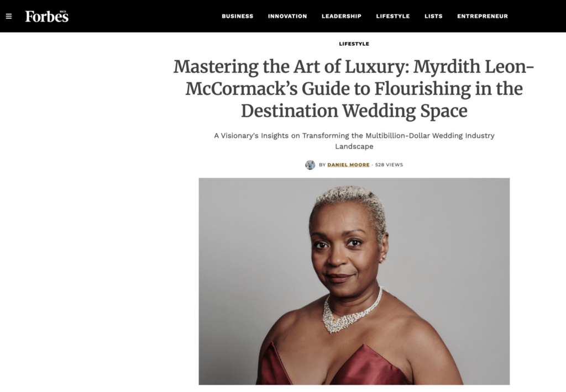
Task: Click the Lifestyle category label above headline
Action: click(354, 44)
